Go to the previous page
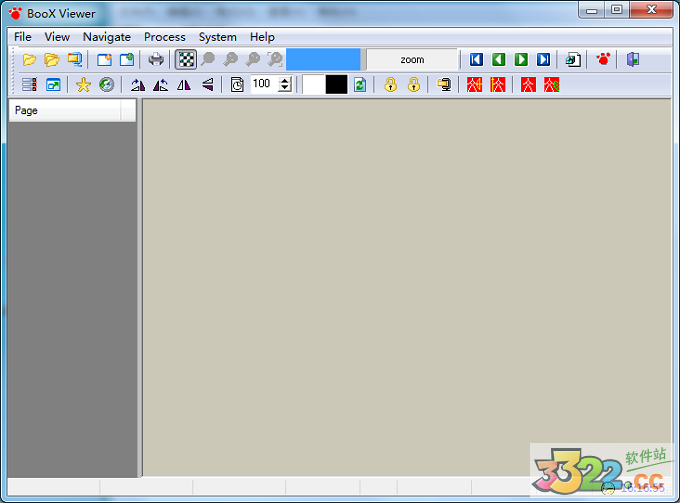The width and height of the screenshot is (680, 503). 499,59
